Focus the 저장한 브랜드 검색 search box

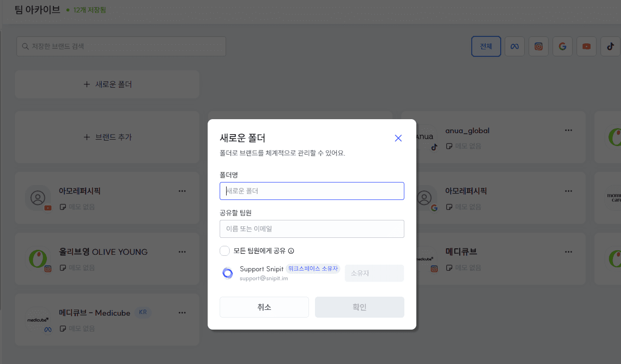pyautogui.click(x=121, y=46)
